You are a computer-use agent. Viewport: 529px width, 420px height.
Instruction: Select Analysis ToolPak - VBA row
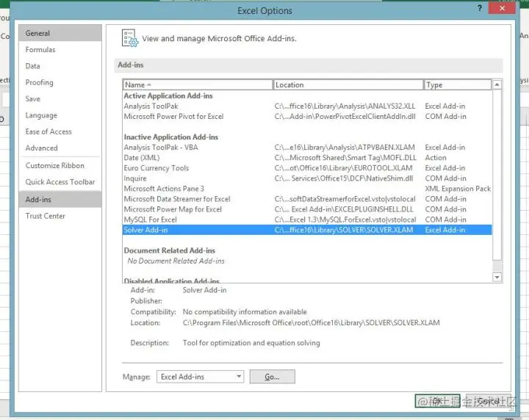(x=307, y=148)
